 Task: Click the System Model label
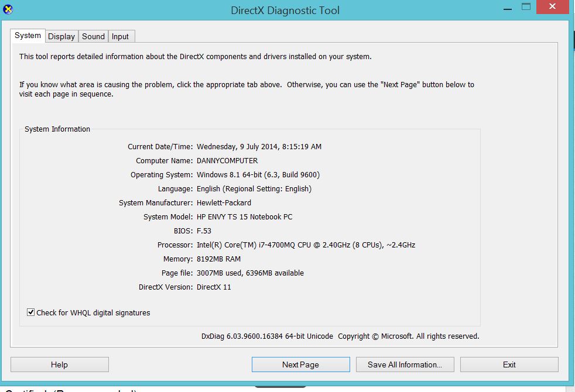[168, 217]
